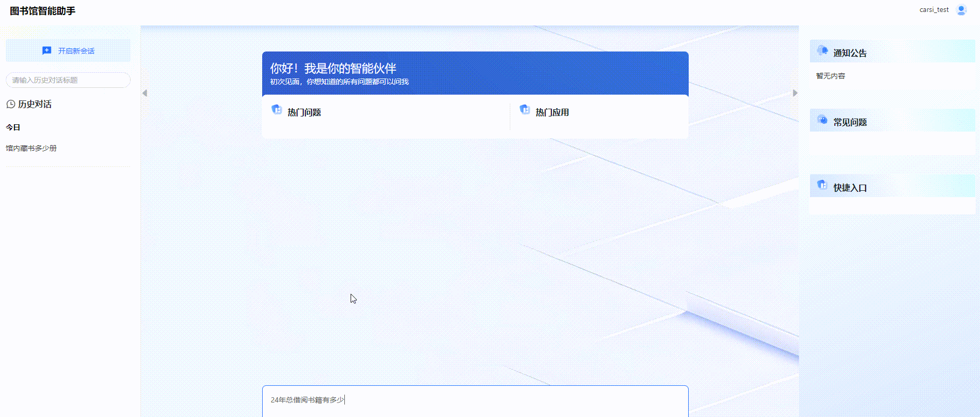Focus the history title search box
This screenshot has width=980, height=417.
68,80
